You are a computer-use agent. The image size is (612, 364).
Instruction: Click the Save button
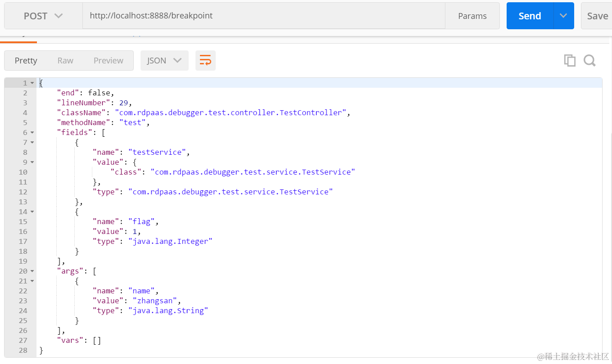(597, 16)
